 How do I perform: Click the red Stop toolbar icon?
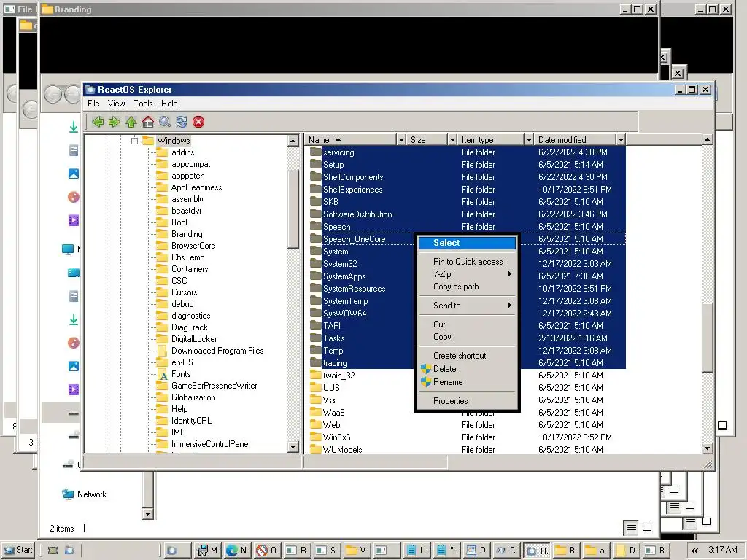coord(198,122)
